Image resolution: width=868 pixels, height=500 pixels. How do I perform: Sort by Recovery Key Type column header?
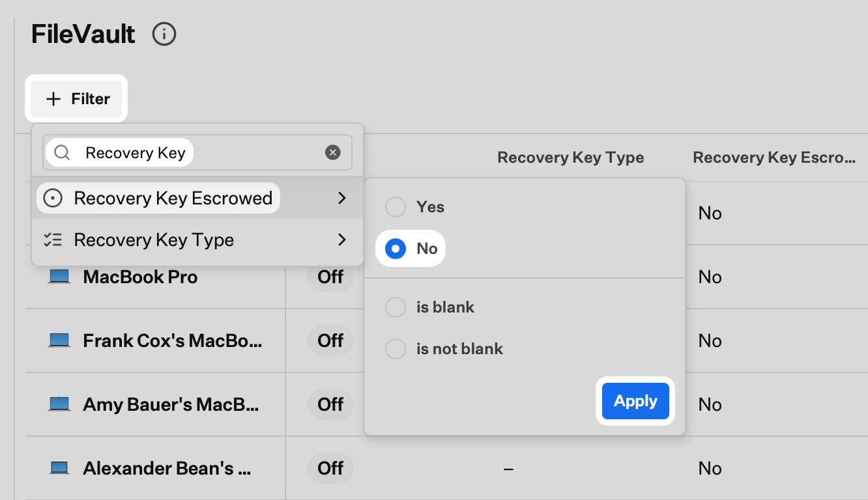[571, 158]
